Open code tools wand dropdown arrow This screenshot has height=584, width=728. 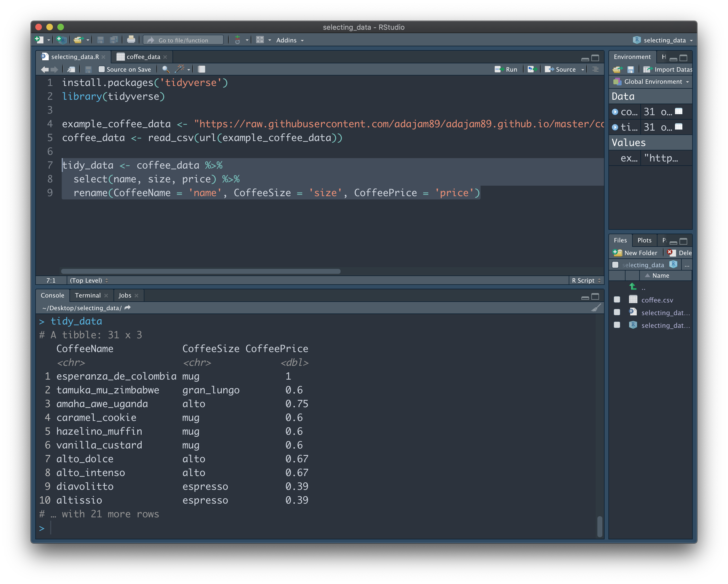[x=188, y=69]
